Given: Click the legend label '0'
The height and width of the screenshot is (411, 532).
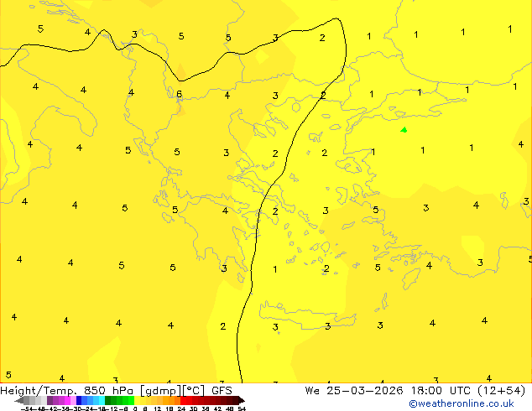Looking at the screenshot, I should point(135,408).
